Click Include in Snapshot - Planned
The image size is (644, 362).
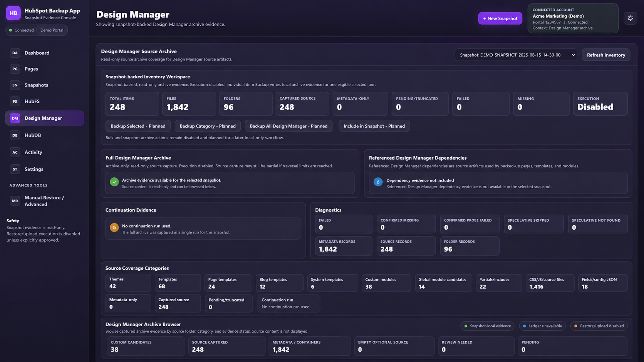pos(374,126)
